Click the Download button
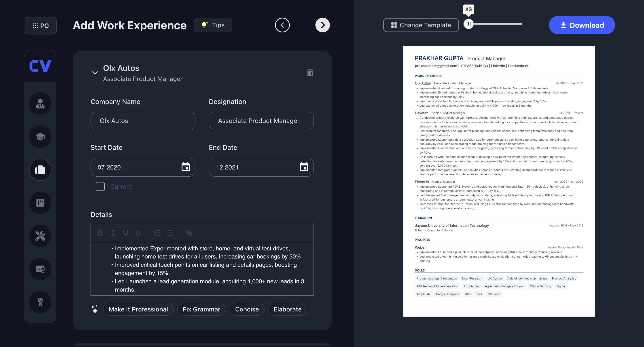This screenshot has width=644, height=347. click(582, 25)
